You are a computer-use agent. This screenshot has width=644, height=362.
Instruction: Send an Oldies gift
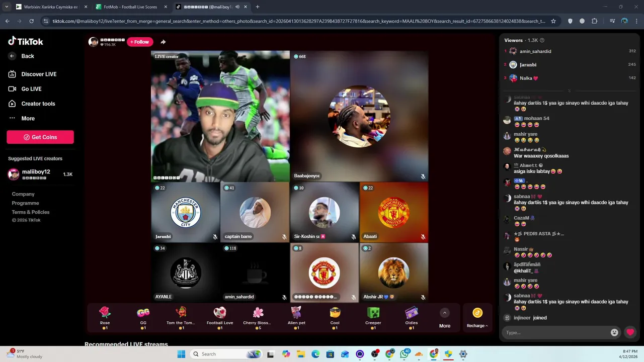pos(412,318)
